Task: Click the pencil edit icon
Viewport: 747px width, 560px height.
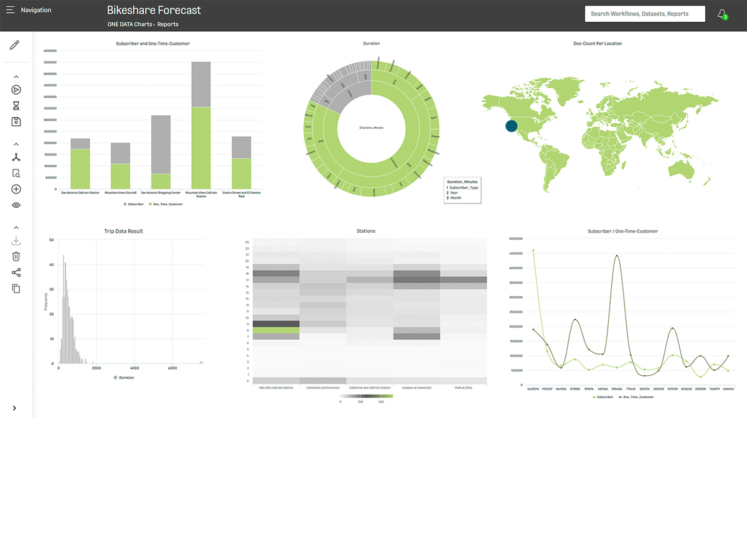Action: 15,45
